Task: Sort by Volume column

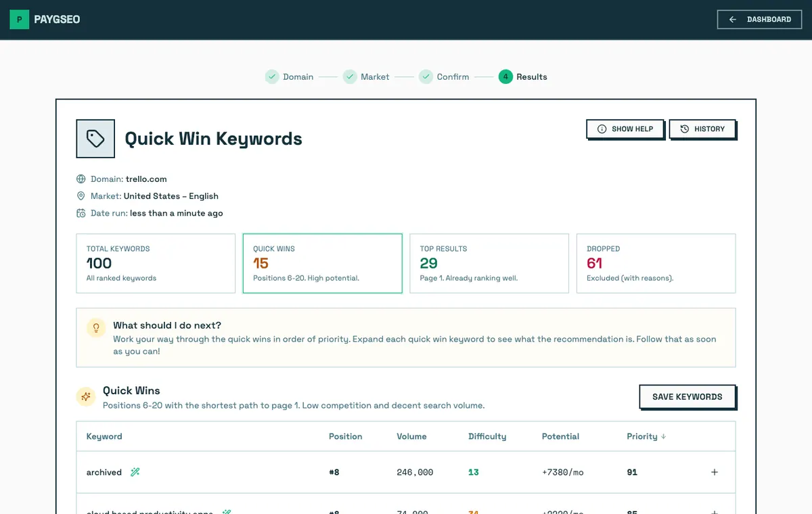Action: coord(411,436)
